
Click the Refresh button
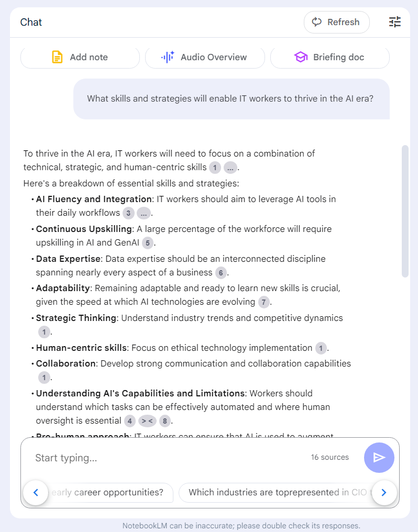tap(337, 22)
